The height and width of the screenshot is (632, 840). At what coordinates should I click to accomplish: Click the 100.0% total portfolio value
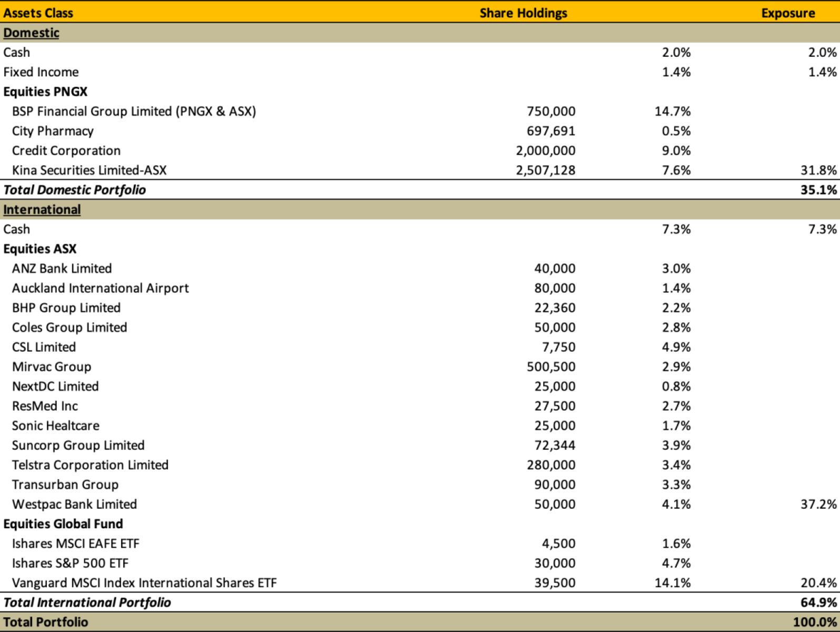pos(815,622)
